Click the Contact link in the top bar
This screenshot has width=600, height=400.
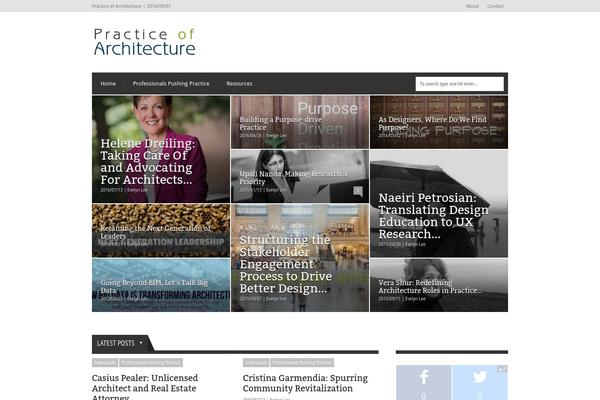pos(495,6)
